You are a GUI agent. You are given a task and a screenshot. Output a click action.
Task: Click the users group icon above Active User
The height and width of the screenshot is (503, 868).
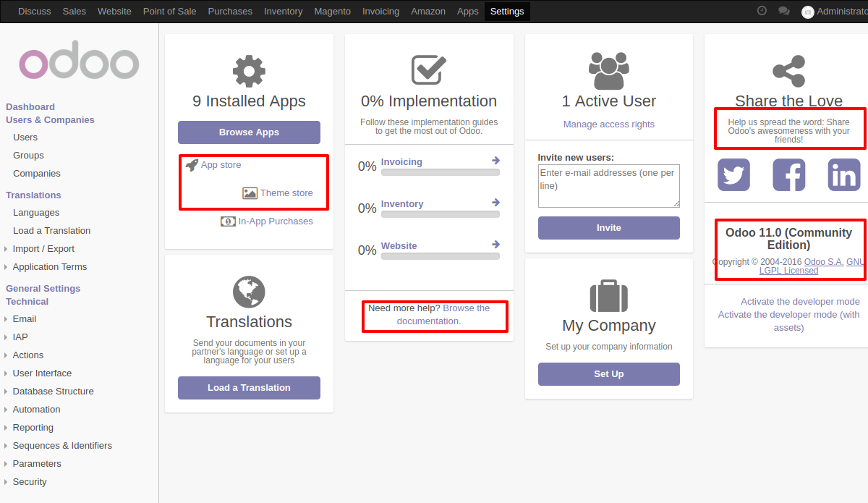coord(609,71)
